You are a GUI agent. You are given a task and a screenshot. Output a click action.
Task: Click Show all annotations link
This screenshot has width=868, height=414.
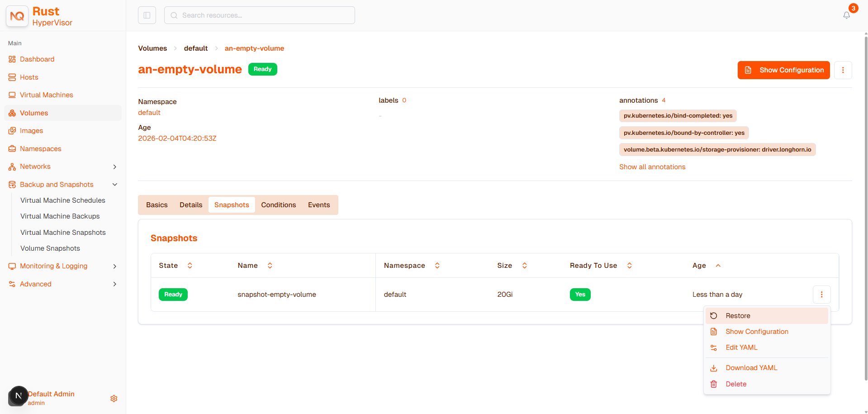[x=652, y=167]
